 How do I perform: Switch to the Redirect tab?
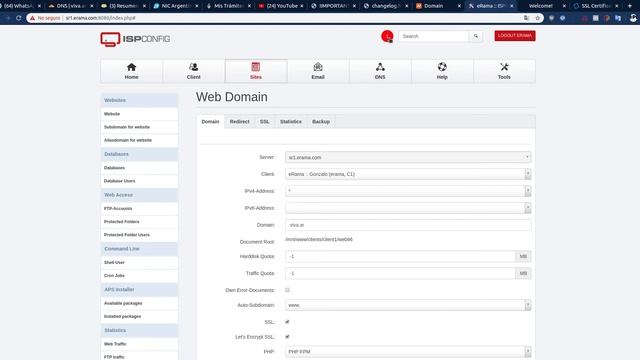point(239,122)
